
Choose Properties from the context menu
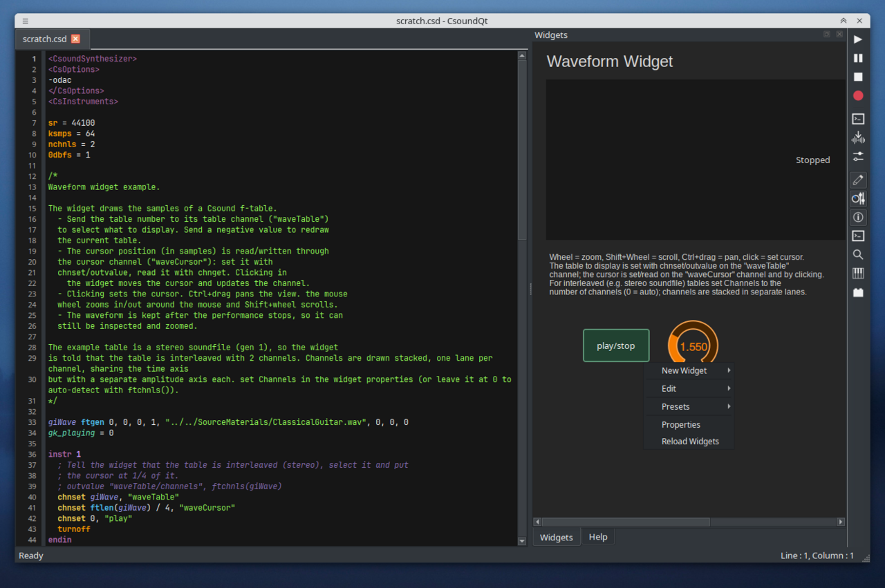point(688,425)
